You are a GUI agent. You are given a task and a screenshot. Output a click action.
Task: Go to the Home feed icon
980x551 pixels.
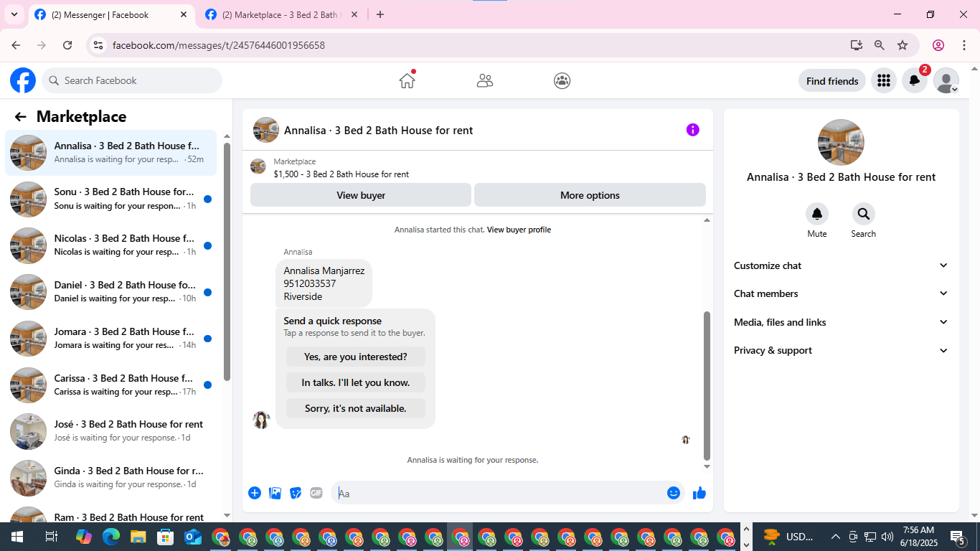coord(407,80)
